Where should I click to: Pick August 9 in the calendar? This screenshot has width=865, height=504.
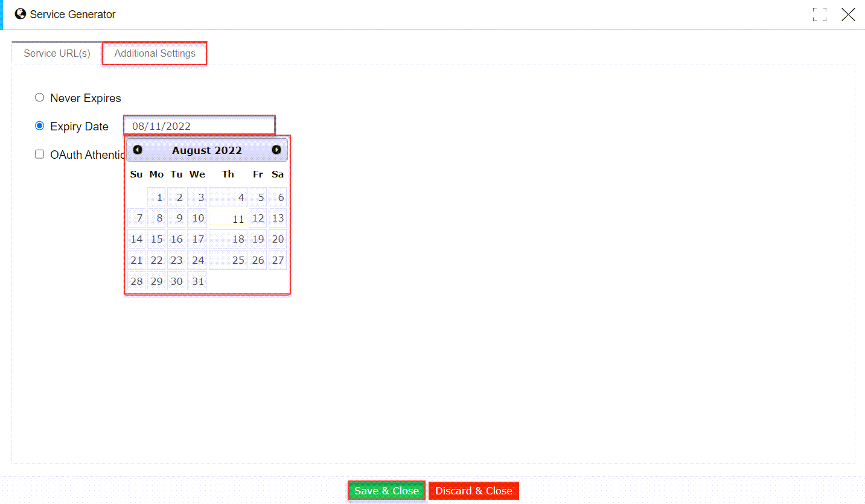pyautogui.click(x=176, y=218)
